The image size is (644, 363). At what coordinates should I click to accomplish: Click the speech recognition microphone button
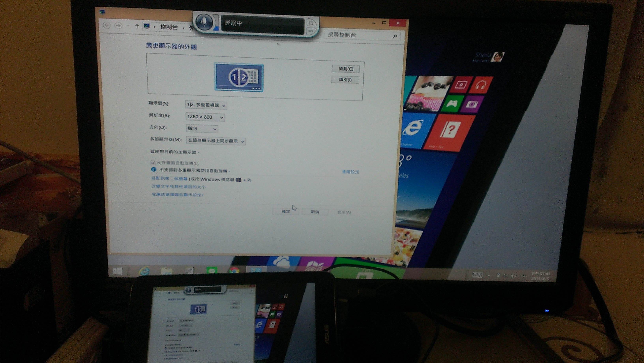[x=204, y=22]
